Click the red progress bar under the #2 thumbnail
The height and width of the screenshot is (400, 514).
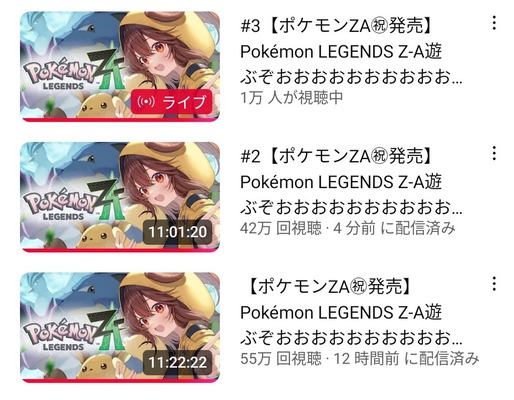coord(120,250)
